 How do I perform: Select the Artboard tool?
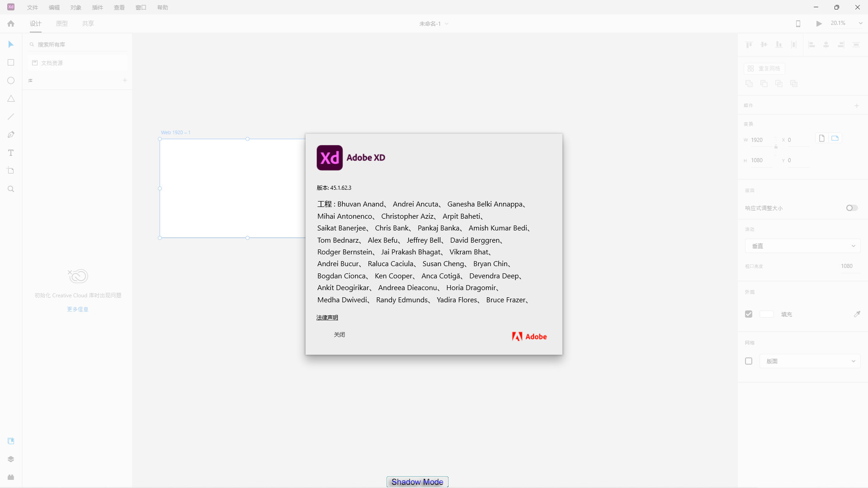[11, 171]
